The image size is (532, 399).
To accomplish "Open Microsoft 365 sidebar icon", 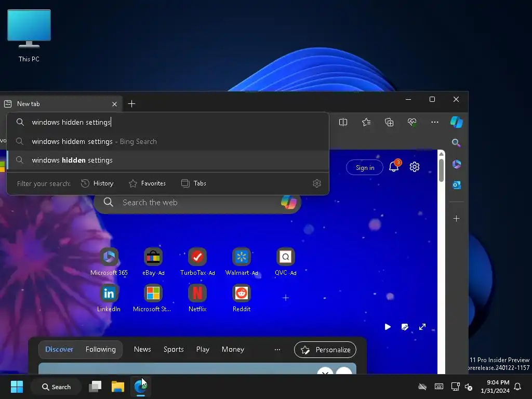I will (x=456, y=164).
